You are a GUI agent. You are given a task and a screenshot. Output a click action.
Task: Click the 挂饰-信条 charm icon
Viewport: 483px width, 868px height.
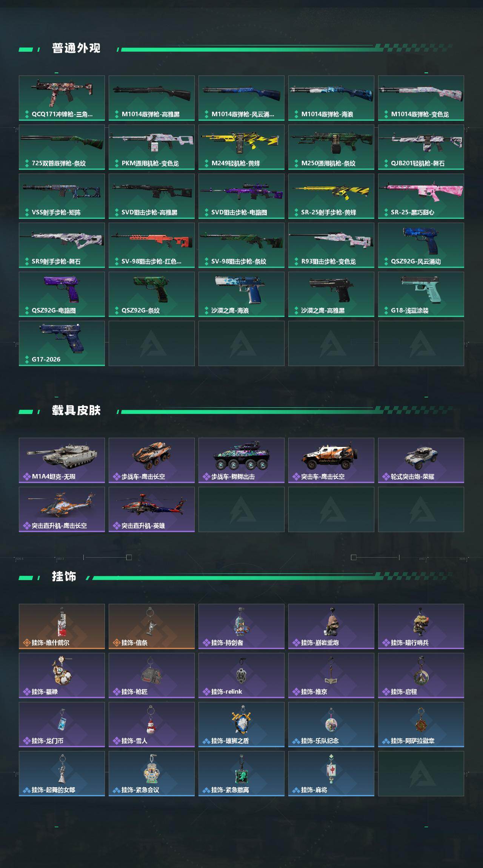152,626
